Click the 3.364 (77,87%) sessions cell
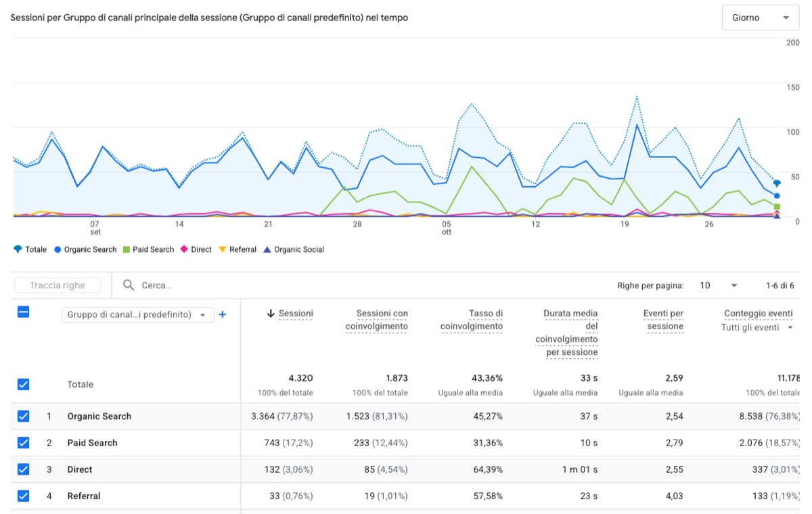The width and height of the screenshot is (812, 514). (x=282, y=416)
